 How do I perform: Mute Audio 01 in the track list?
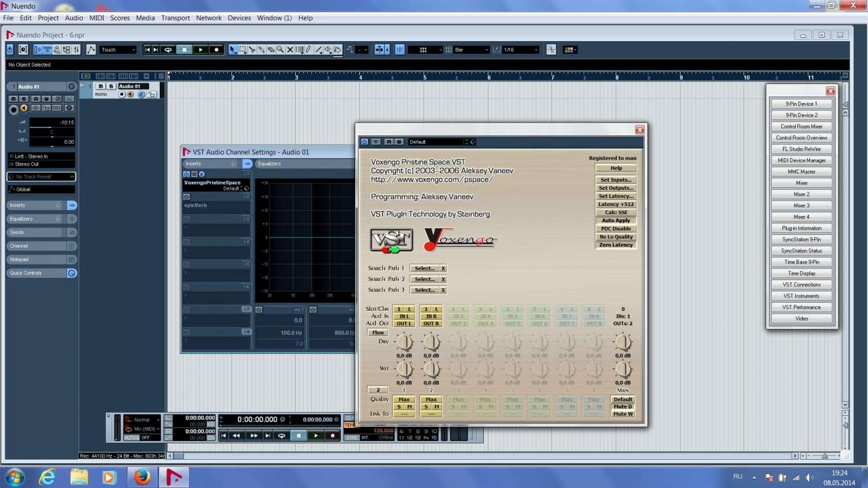(x=101, y=86)
